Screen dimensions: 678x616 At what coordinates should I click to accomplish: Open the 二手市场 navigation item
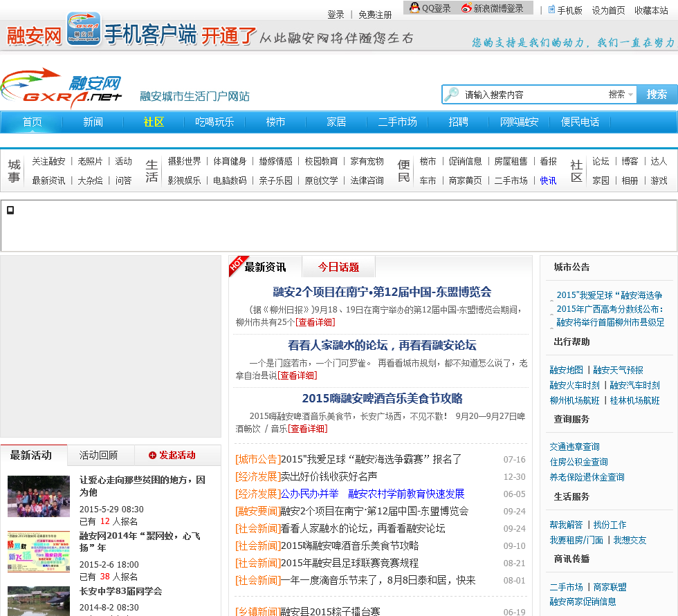click(397, 122)
